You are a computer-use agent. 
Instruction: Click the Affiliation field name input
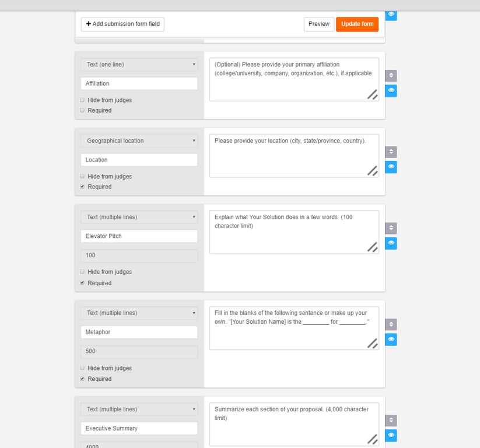(x=139, y=83)
